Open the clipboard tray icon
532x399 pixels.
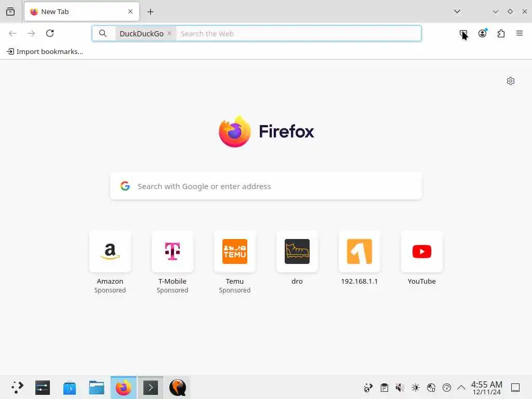tap(384, 388)
